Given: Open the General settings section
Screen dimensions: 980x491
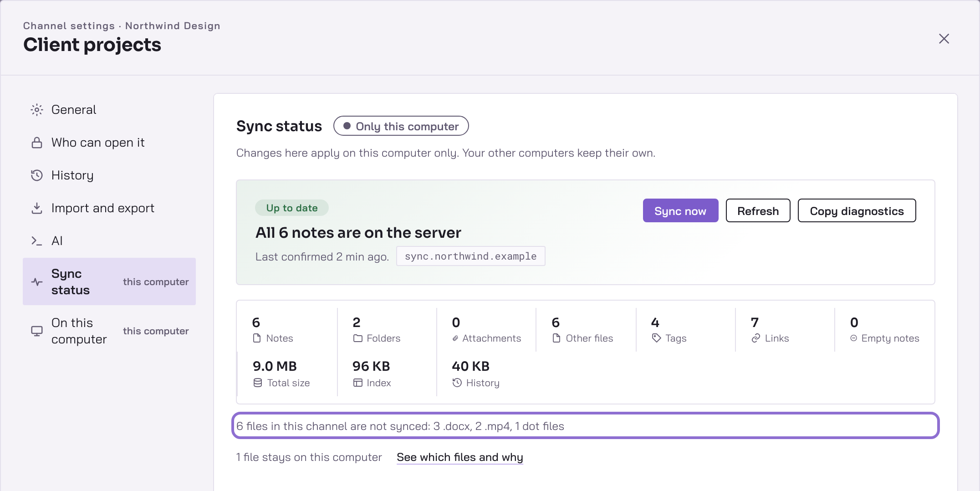Looking at the screenshot, I should [109, 110].
